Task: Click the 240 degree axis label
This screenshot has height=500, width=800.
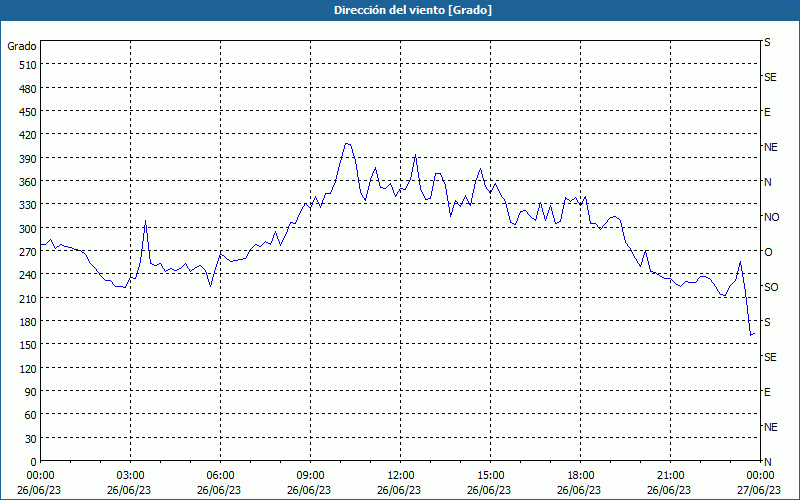Action: click(29, 276)
